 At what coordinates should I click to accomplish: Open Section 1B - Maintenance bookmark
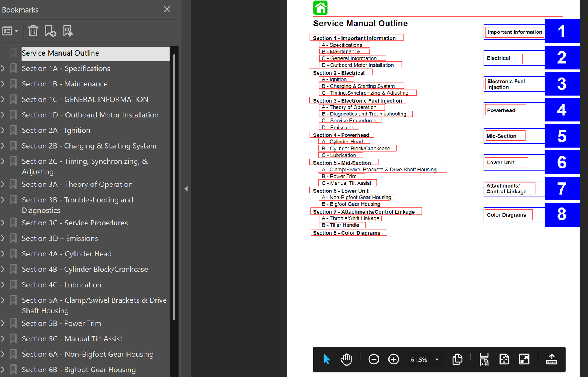pyautogui.click(x=65, y=84)
